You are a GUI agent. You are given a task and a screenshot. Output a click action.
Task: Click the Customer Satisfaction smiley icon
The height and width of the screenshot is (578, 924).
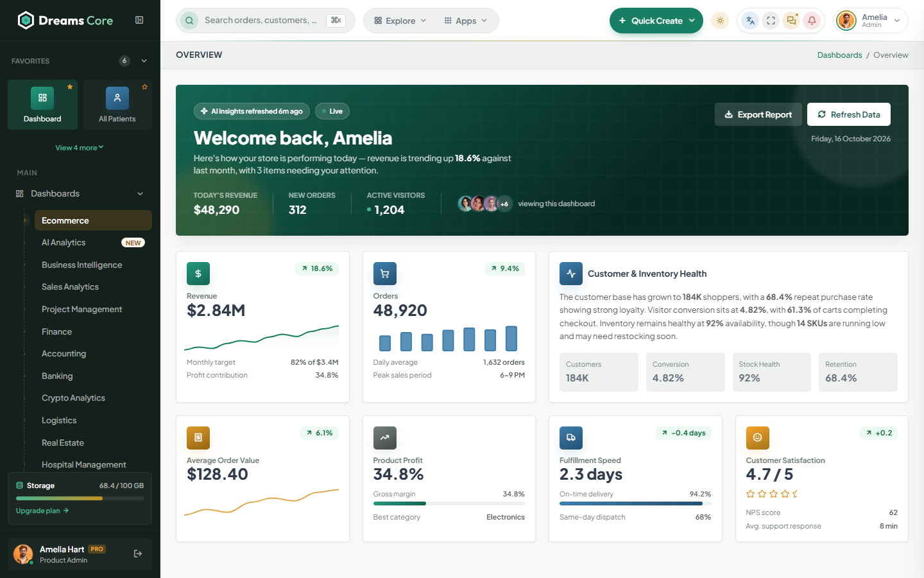tap(758, 438)
